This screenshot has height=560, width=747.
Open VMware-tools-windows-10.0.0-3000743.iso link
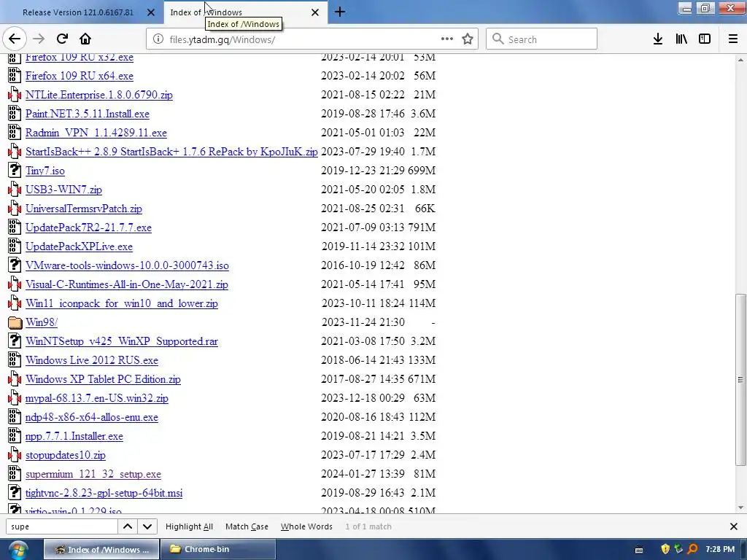(x=127, y=265)
